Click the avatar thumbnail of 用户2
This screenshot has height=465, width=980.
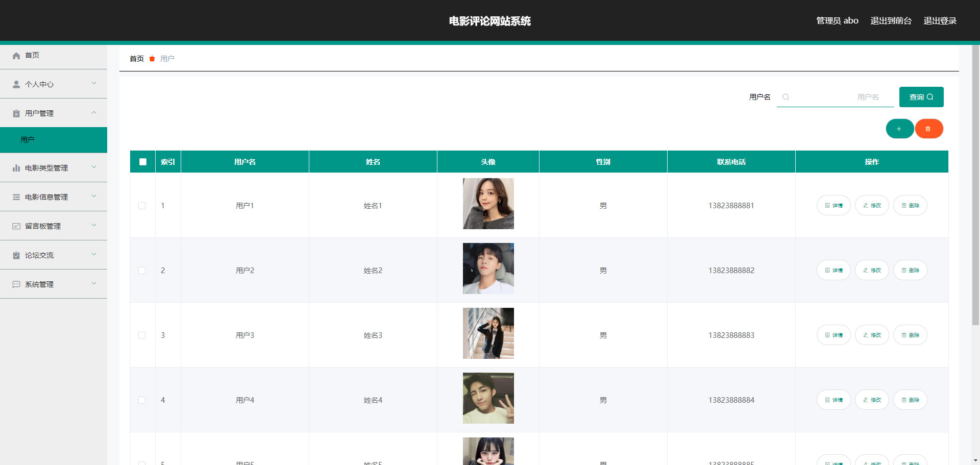pyautogui.click(x=488, y=268)
